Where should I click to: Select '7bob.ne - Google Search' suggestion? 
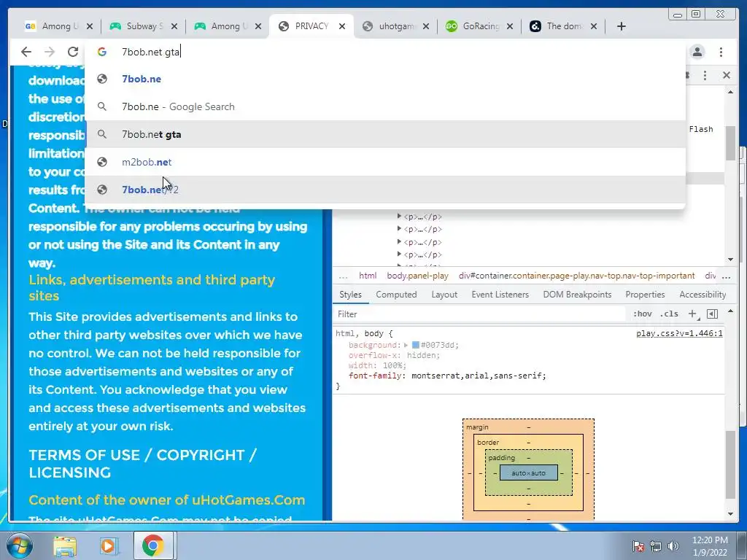pyautogui.click(x=385, y=106)
